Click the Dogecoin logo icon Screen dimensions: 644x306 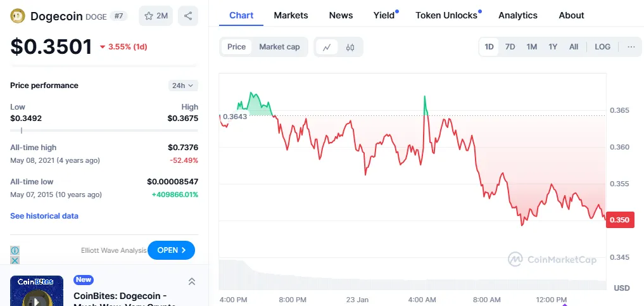click(x=18, y=16)
